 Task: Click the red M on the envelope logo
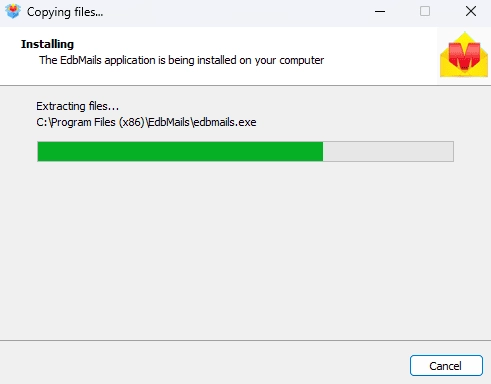point(464,55)
